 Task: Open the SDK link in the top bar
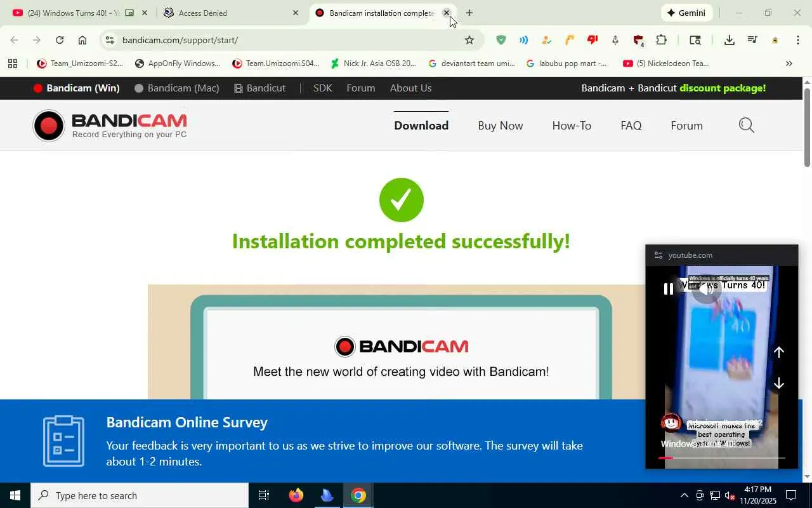(x=323, y=88)
